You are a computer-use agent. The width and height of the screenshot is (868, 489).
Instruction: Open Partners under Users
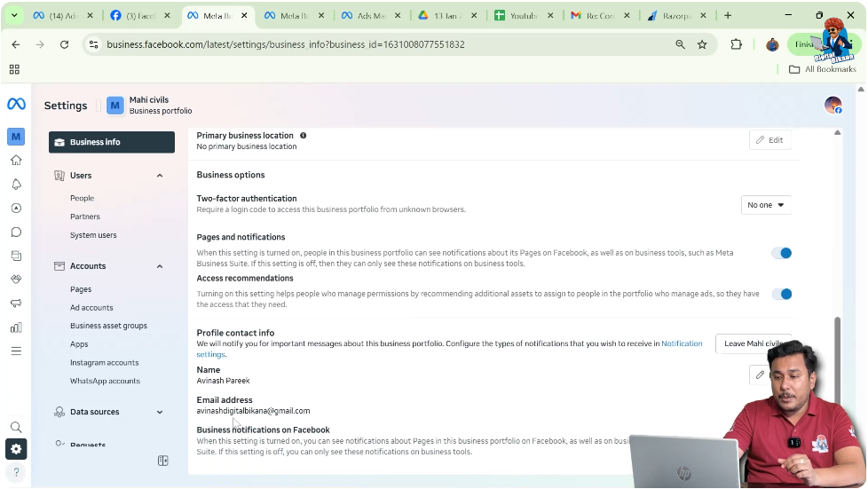(x=84, y=217)
